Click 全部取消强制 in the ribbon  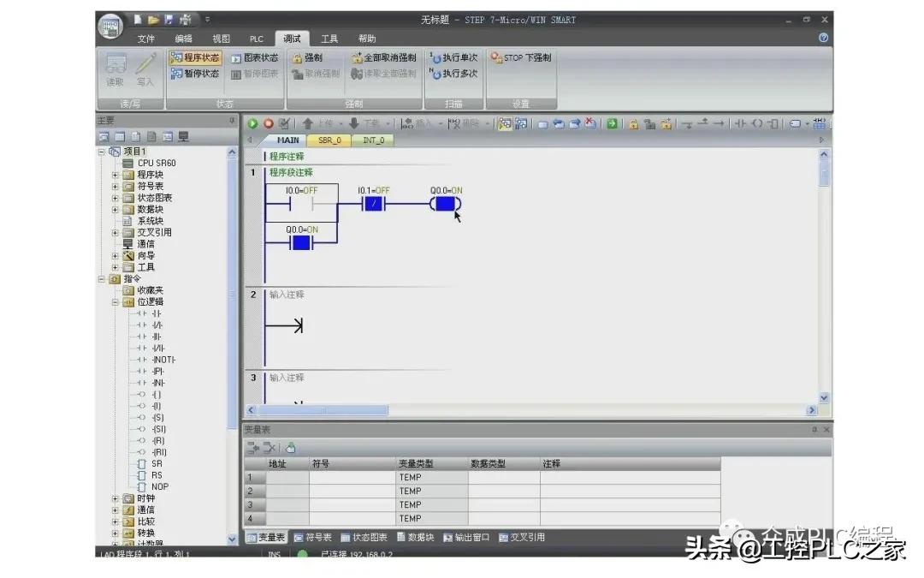[x=384, y=57]
